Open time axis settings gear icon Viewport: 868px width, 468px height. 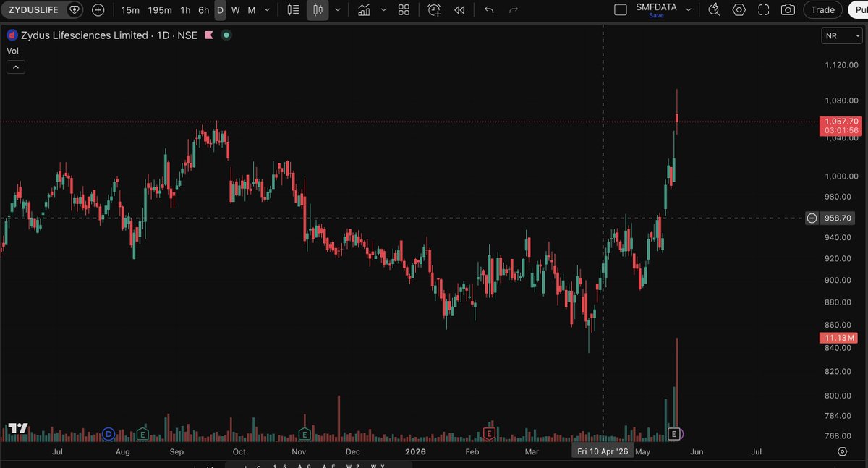pos(842,451)
